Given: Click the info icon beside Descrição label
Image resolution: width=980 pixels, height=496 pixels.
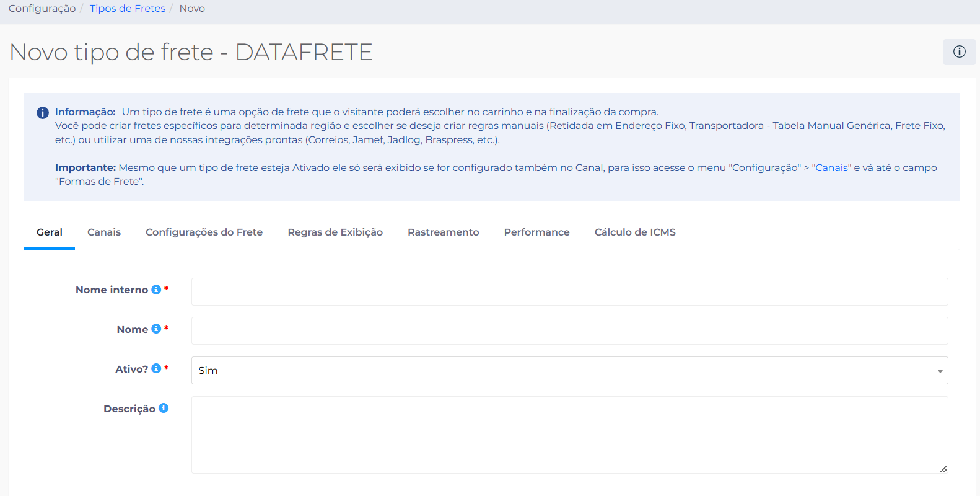Looking at the screenshot, I should (x=164, y=408).
